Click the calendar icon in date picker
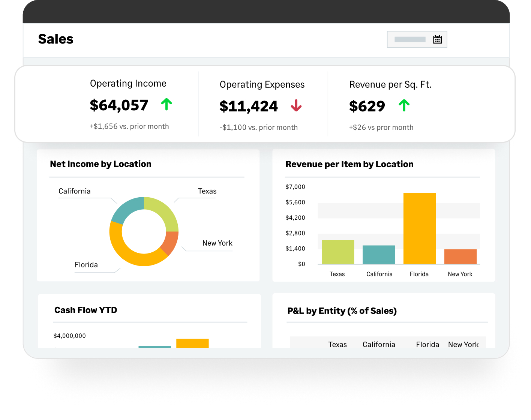This screenshot has width=531, height=420. (437, 39)
